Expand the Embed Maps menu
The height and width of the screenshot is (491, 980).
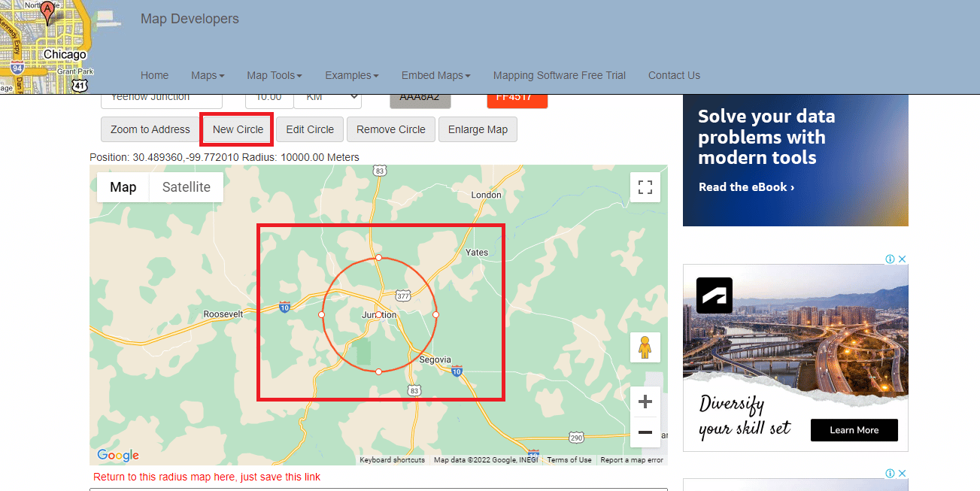[x=436, y=75]
